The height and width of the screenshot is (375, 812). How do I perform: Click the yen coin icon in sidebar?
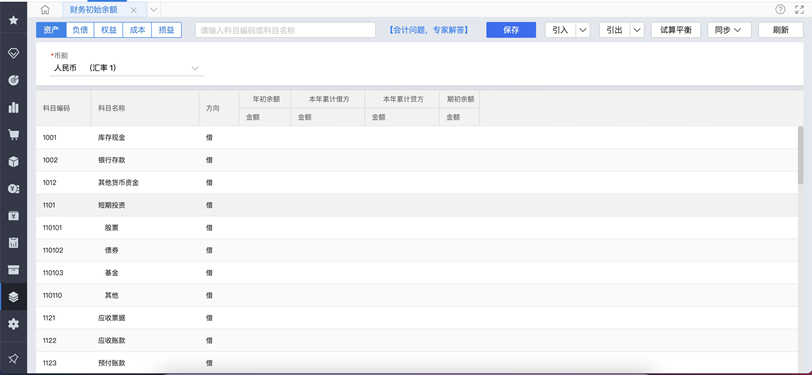click(13, 189)
